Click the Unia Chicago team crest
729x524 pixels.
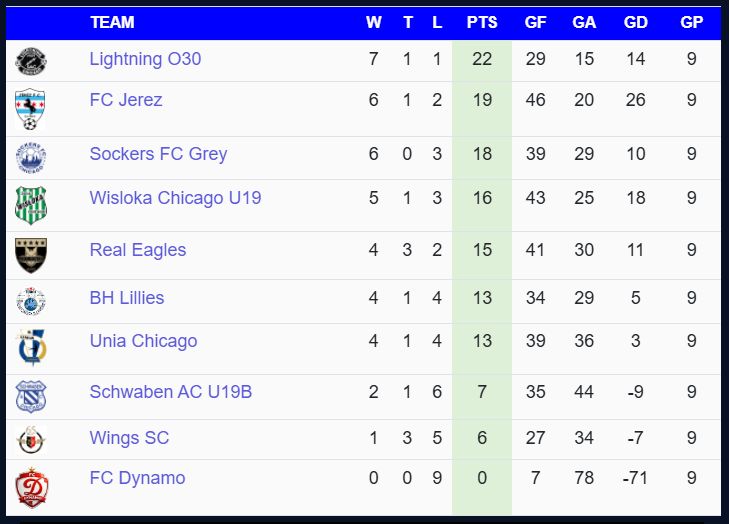pos(30,347)
